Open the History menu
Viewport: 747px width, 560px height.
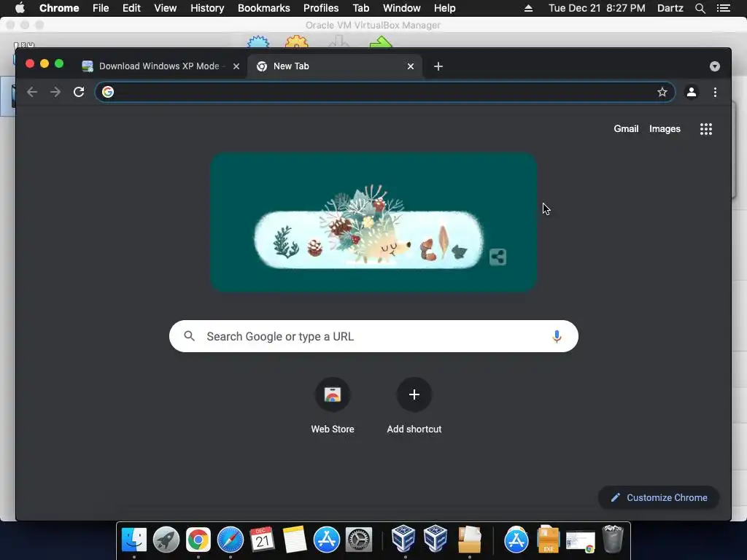(x=207, y=8)
